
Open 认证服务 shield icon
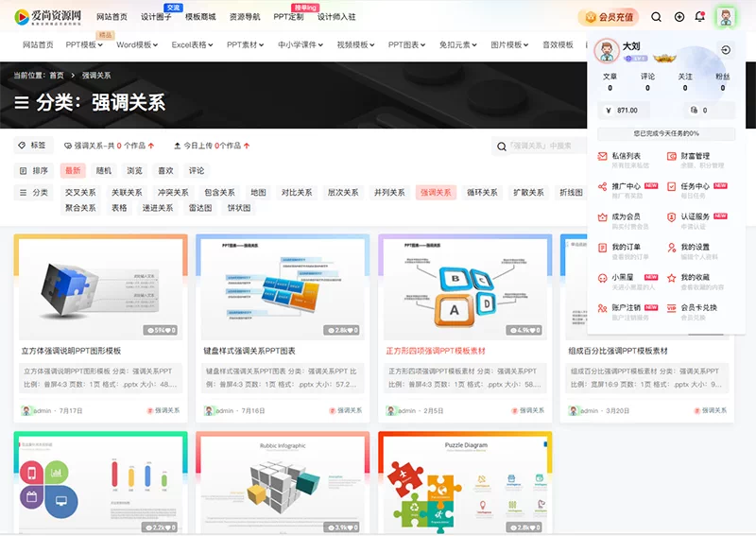(671, 217)
